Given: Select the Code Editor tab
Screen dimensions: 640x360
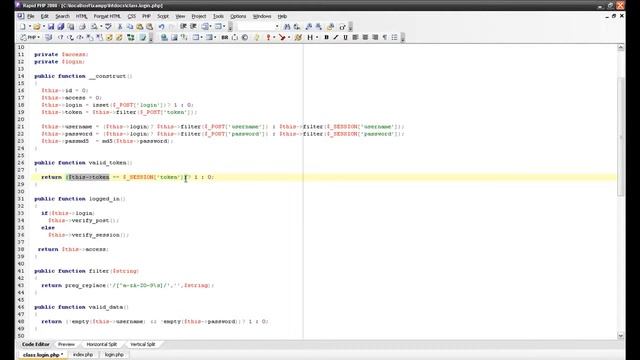Looking at the screenshot, I should (x=36, y=344).
